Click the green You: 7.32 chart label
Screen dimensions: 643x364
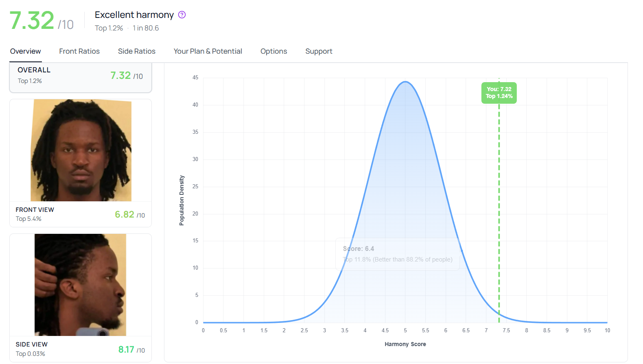click(x=499, y=93)
